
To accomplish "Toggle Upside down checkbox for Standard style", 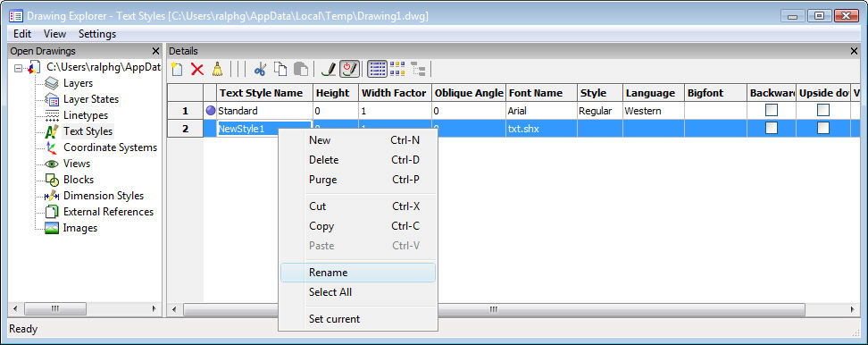I will pyautogui.click(x=823, y=110).
